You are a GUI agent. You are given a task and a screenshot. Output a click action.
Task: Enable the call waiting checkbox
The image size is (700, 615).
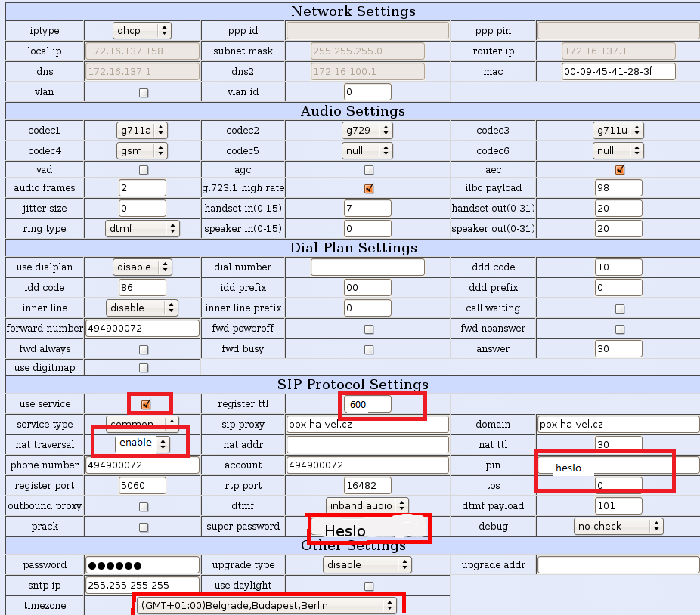coord(620,308)
